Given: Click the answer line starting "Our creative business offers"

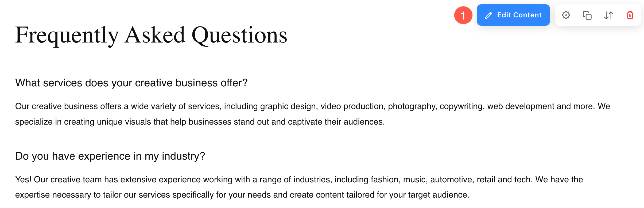Looking at the screenshot, I should click(312, 106).
